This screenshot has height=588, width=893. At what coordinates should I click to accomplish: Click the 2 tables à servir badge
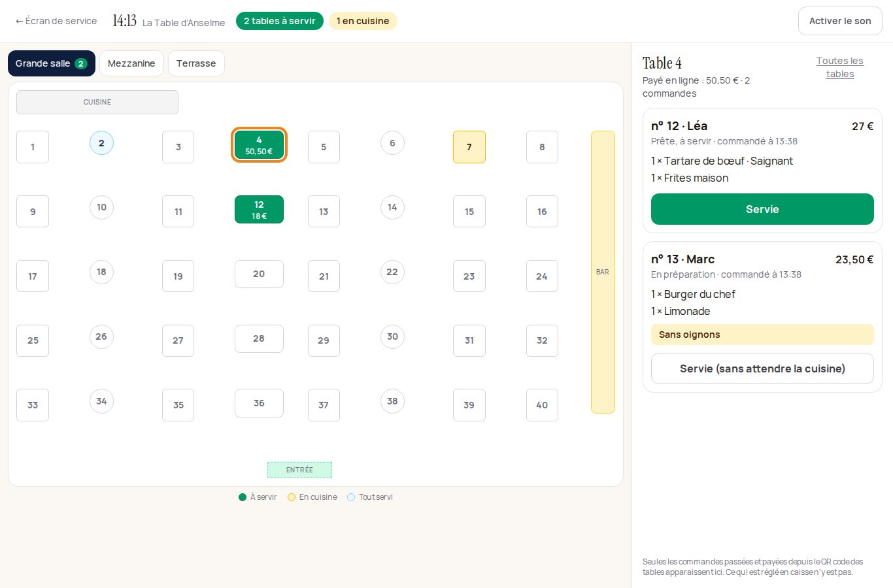[x=280, y=21]
